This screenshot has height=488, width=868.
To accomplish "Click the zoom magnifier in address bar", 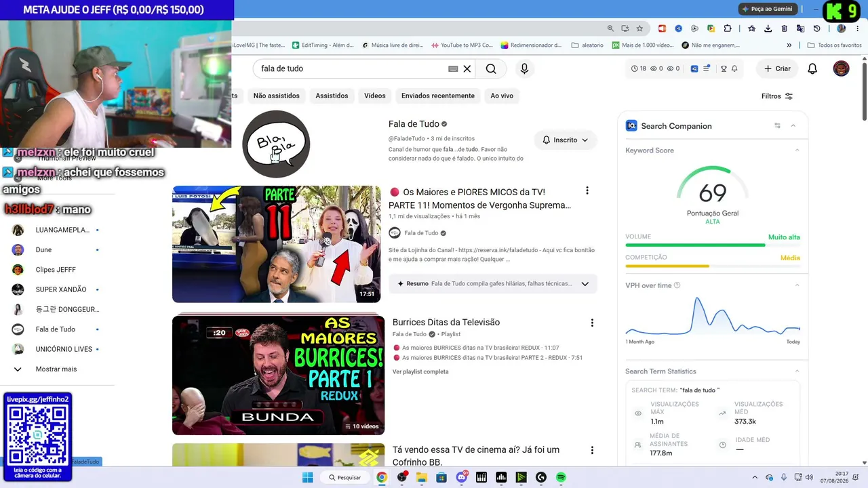I will [x=610, y=28].
